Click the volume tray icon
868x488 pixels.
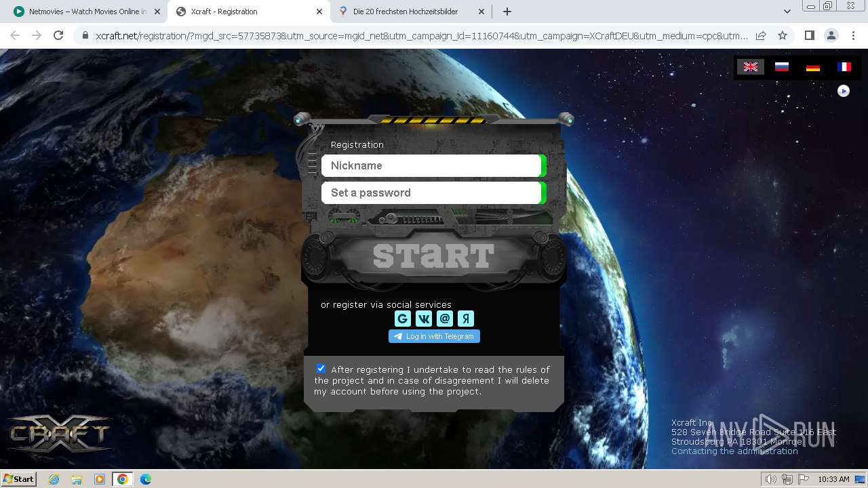pyautogui.click(x=771, y=479)
